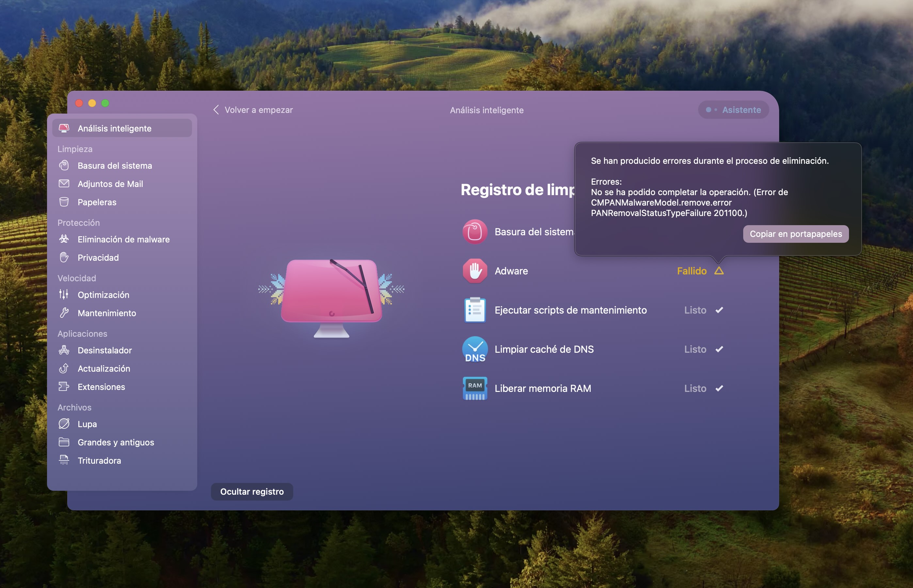Select the Mantenimiento wrench icon

pyautogui.click(x=64, y=313)
